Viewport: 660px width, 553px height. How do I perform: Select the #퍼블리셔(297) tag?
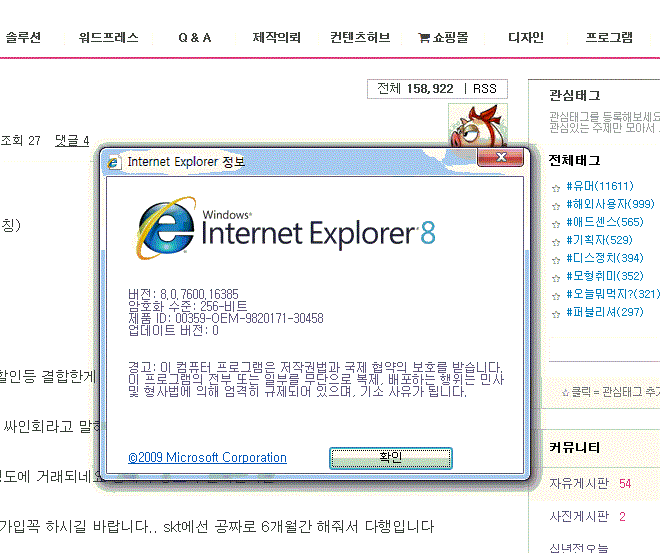tap(605, 312)
